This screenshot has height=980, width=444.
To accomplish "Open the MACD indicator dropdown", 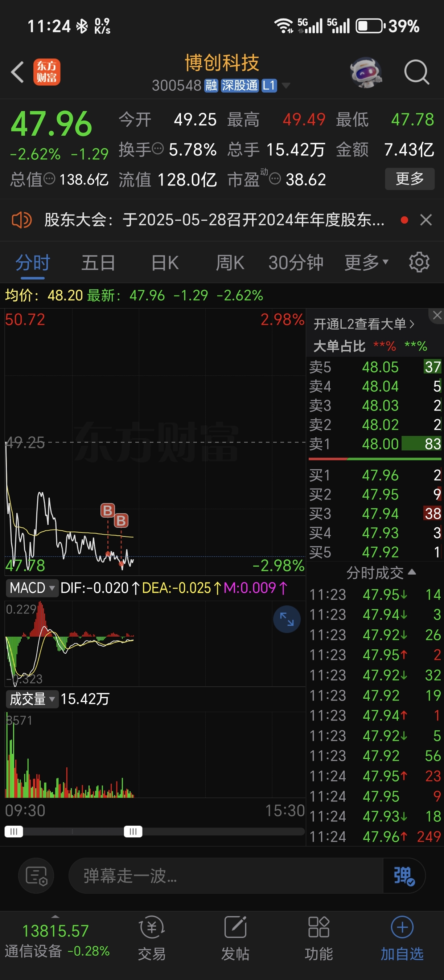I will coord(32,588).
